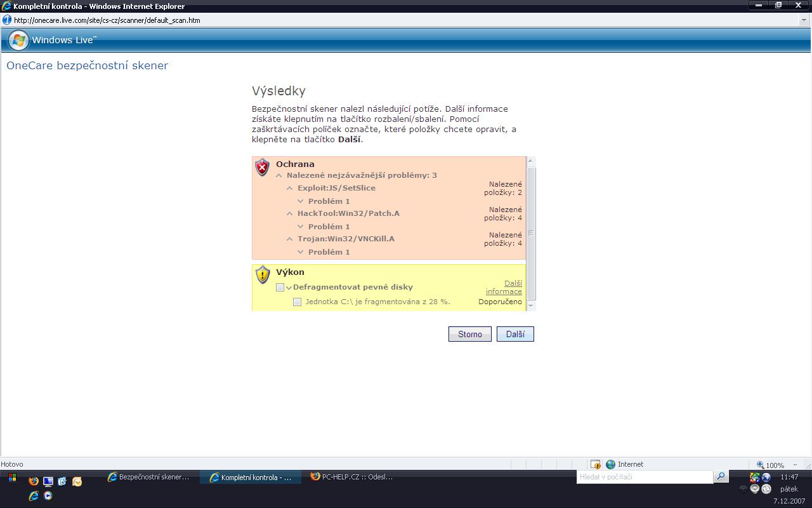Click the taskbar clock showing 11:47

pyautogui.click(x=789, y=477)
